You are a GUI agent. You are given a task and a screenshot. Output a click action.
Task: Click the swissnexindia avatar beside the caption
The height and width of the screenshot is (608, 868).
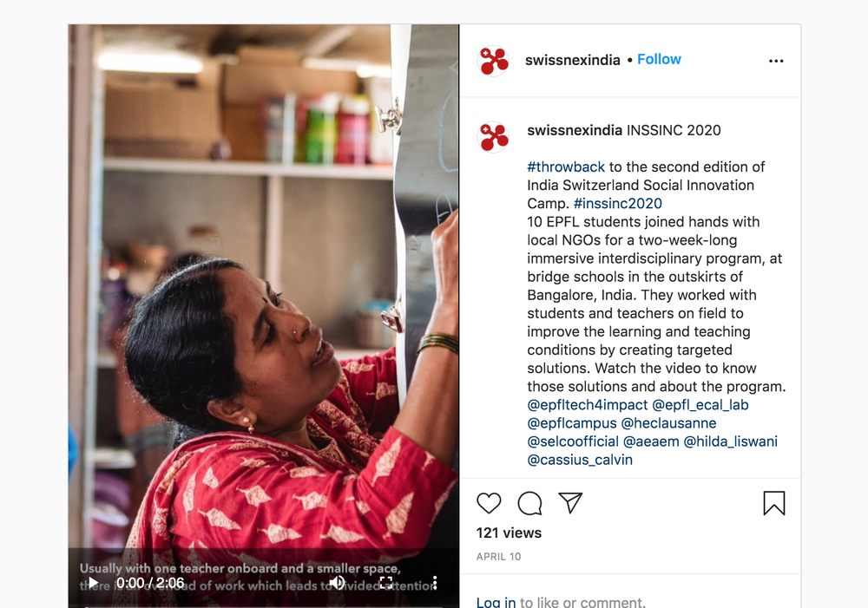(x=493, y=137)
